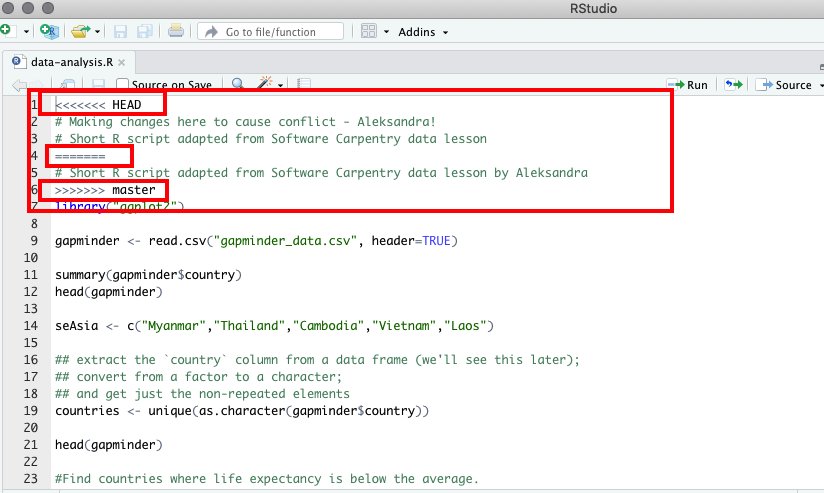Image resolution: width=824 pixels, height=493 pixels.
Task: Open the Addins dropdown menu
Action: click(423, 32)
